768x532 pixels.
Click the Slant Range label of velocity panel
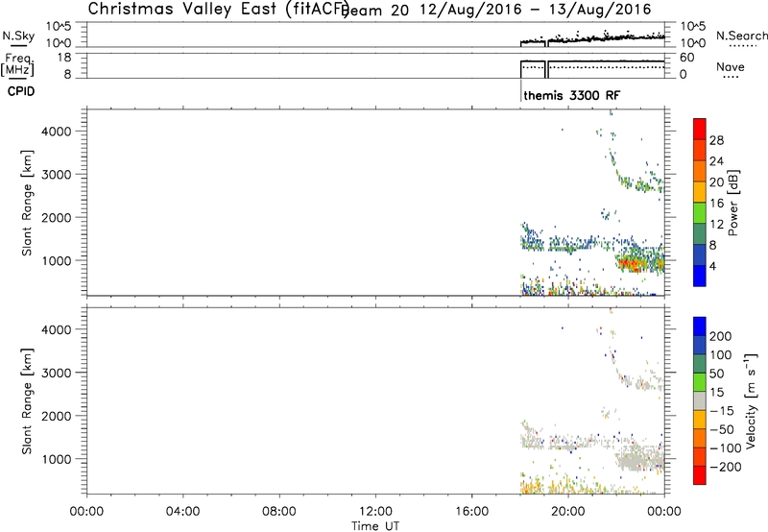pyautogui.click(x=27, y=401)
